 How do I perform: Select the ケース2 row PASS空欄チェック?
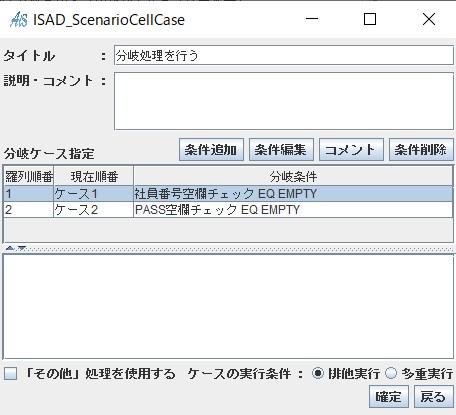pos(228,210)
